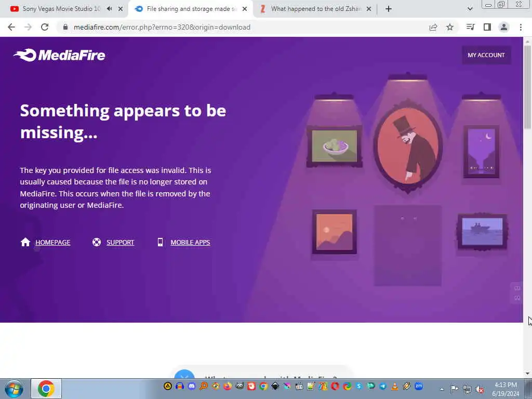Close the MediaFire File sharing tab
The width and height of the screenshot is (532, 399).
coord(245,9)
